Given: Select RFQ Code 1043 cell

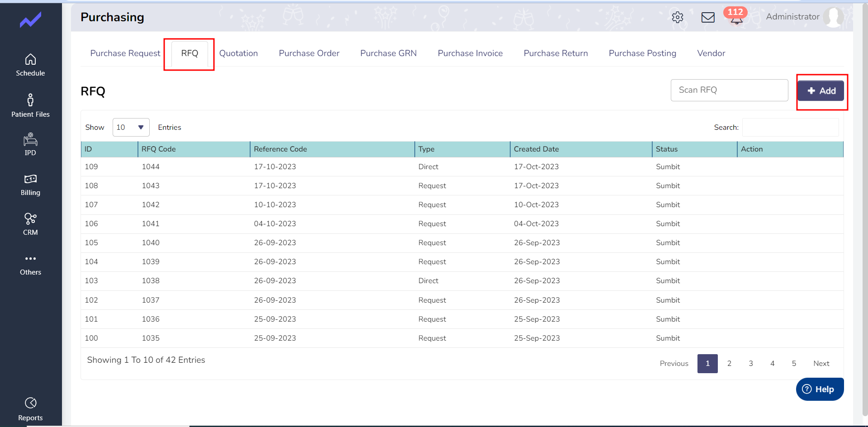Looking at the screenshot, I should [x=151, y=186].
